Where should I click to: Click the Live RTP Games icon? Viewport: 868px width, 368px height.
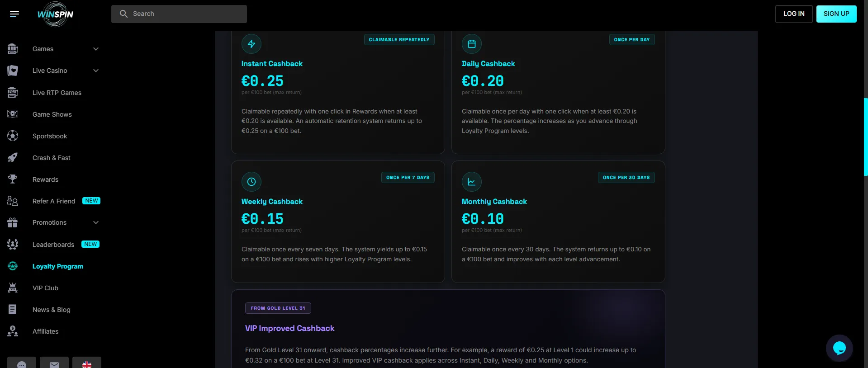(x=13, y=93)
